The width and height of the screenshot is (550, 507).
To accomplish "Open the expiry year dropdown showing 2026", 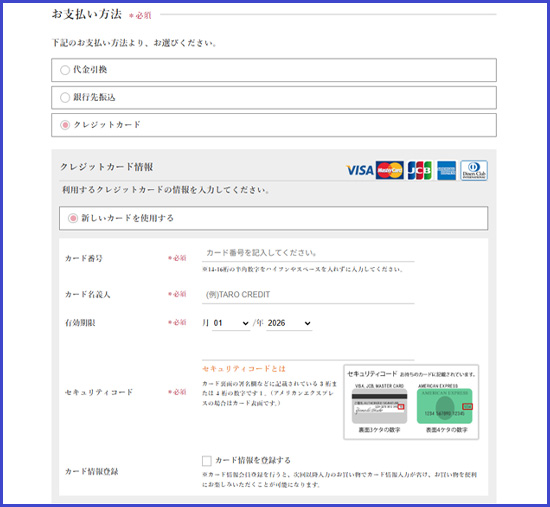I will (x=289, y=323).
